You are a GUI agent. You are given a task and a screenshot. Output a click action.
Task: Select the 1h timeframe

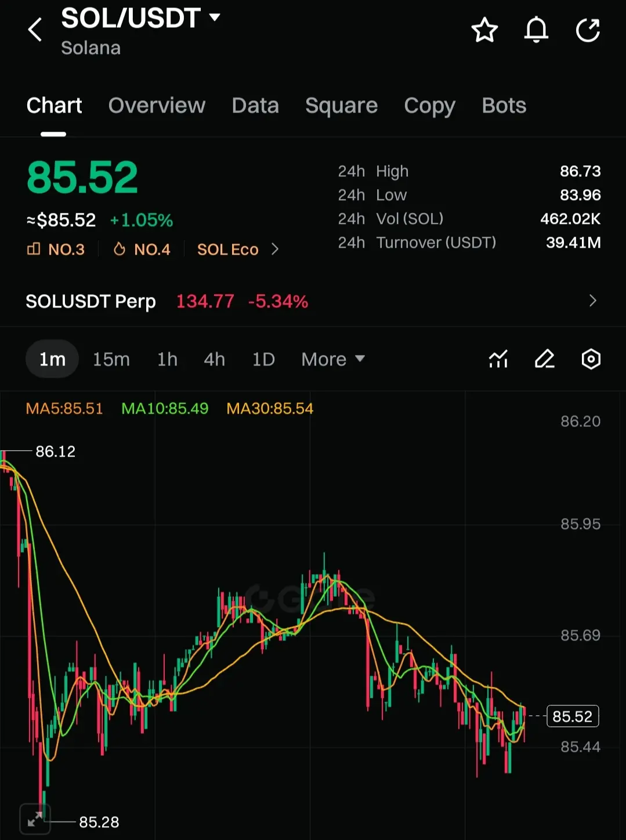coord(167,359)
